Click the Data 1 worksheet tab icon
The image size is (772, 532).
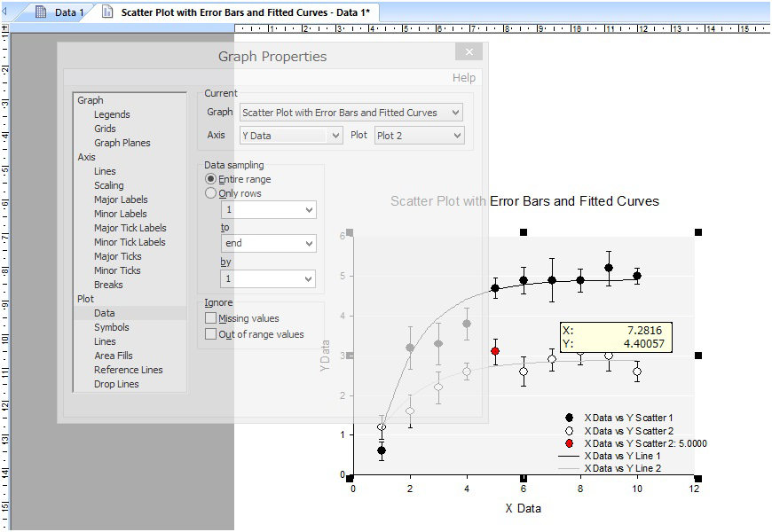click(41, 12)
